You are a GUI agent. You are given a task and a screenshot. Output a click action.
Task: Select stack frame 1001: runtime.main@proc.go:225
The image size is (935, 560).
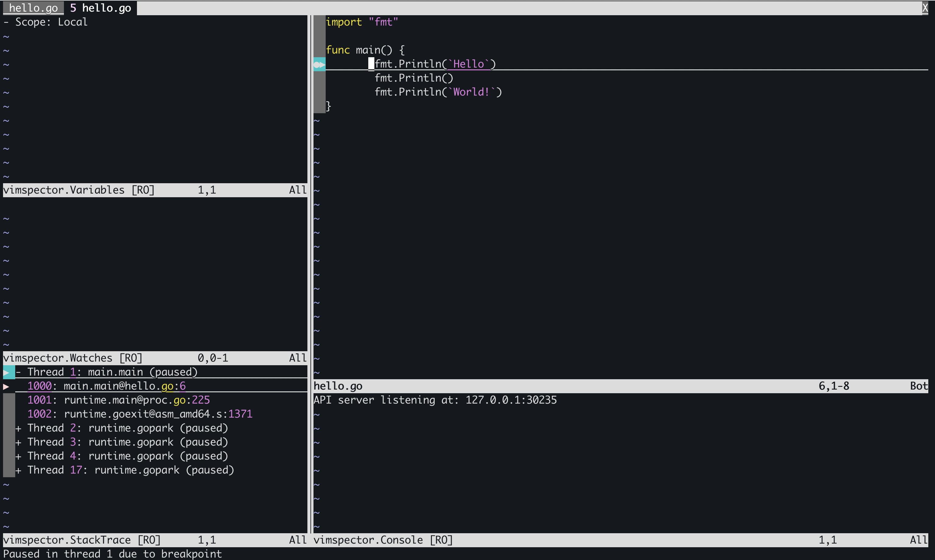point(118,400)
